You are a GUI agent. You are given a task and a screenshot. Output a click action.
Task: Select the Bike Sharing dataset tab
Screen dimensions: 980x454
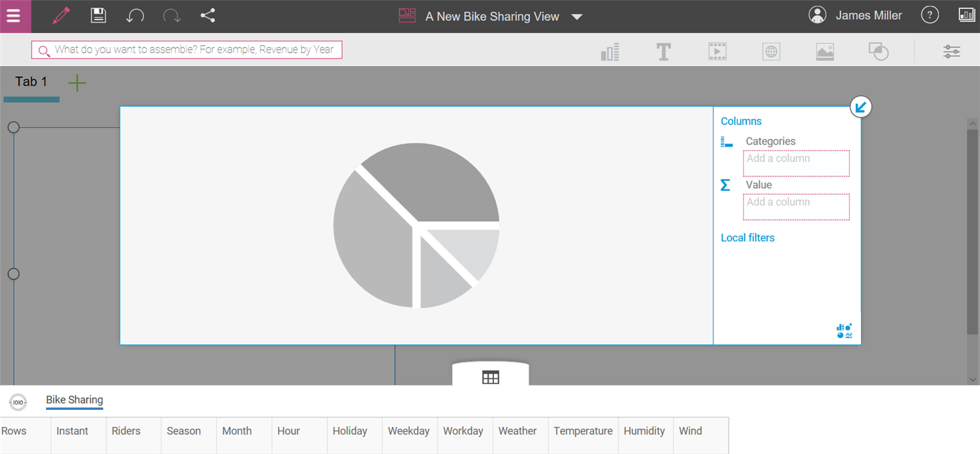click(x=74, y=400)
